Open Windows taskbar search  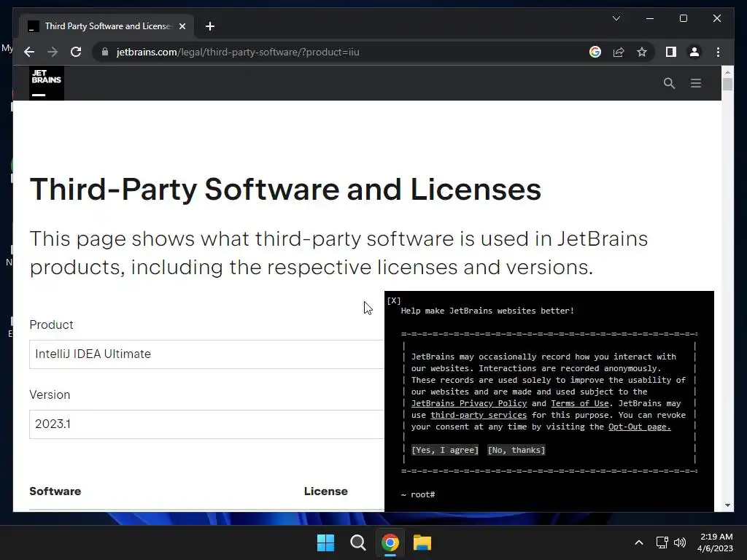coord(357,542)
